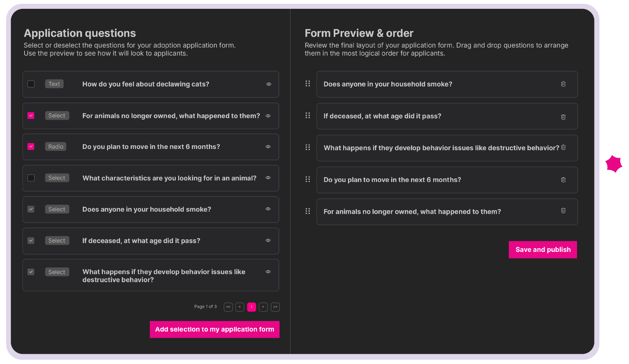Click trash icon for 'If deceased' question

(x=563, y=117)
